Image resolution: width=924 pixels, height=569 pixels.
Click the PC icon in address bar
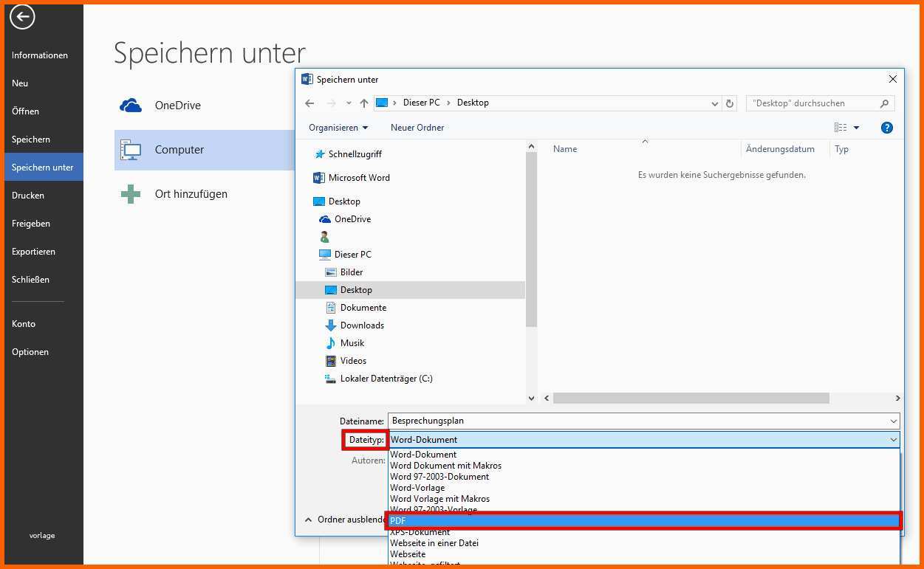pos(382,103)
